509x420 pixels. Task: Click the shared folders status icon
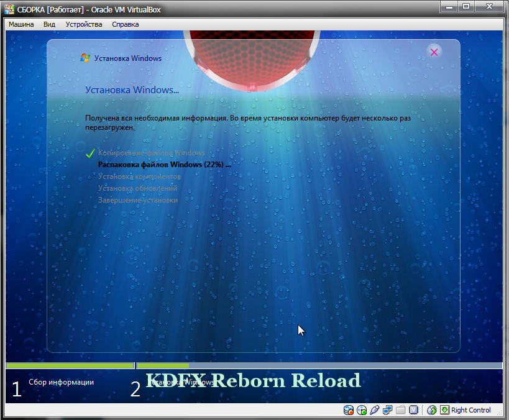(401, 410)
